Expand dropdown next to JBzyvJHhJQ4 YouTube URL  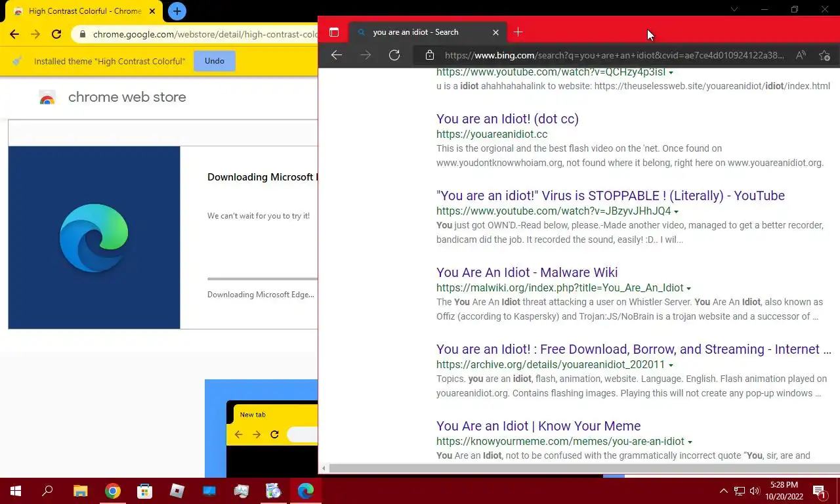676,211
